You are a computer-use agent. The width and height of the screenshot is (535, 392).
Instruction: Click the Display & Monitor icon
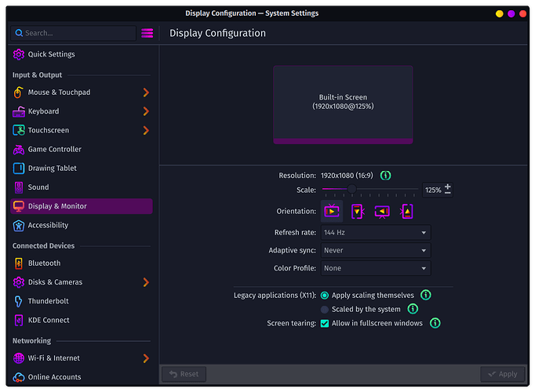click(x=18, y=206)
